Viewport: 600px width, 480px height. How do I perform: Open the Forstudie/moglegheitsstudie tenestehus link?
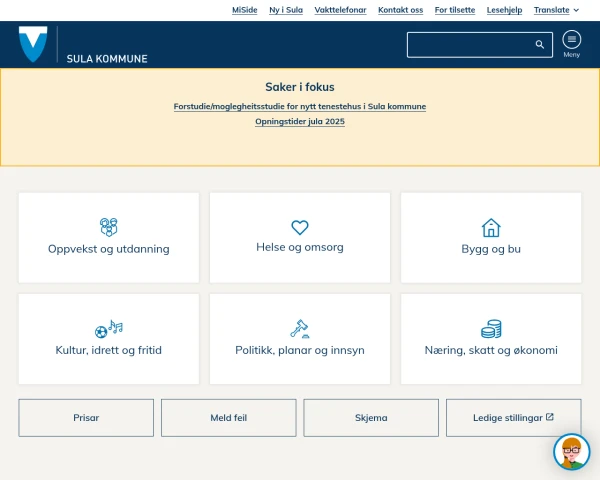(300, 106)
